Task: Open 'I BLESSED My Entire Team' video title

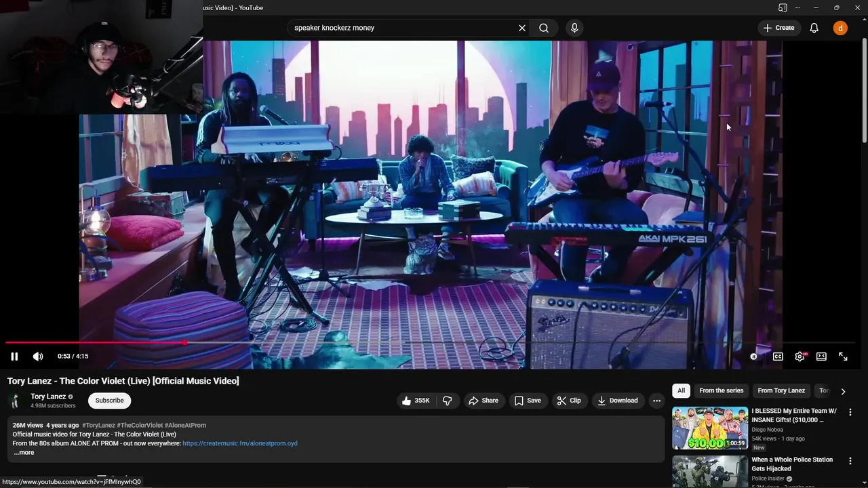Action: click(794, 415)
